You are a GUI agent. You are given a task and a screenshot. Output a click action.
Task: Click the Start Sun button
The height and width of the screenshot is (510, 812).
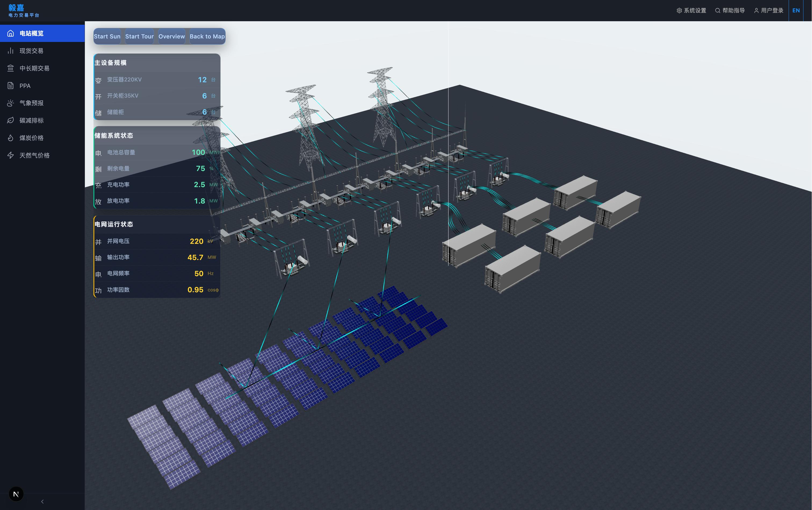[107, 37]
